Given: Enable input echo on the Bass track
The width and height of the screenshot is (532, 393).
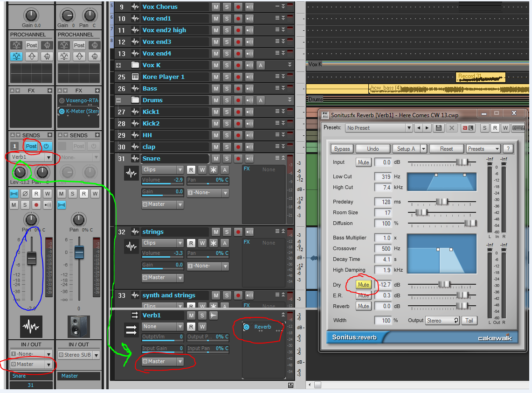Looking at the screenshot, I should coord(249,89).
